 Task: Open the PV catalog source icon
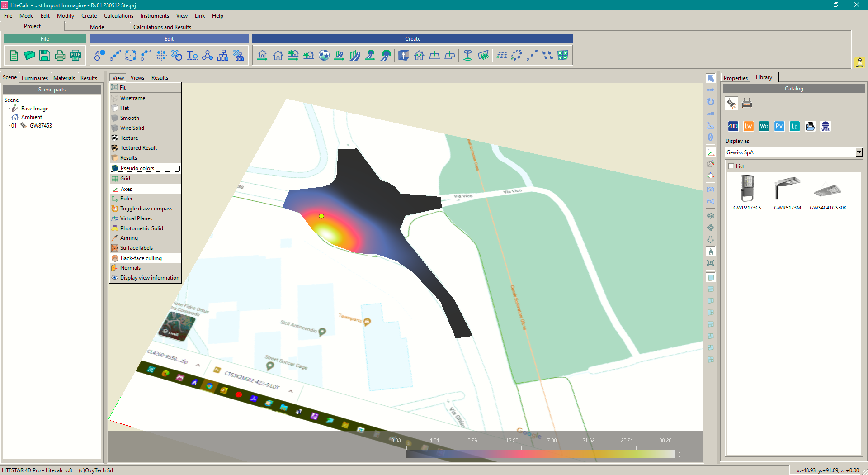(x=779, y=126)
